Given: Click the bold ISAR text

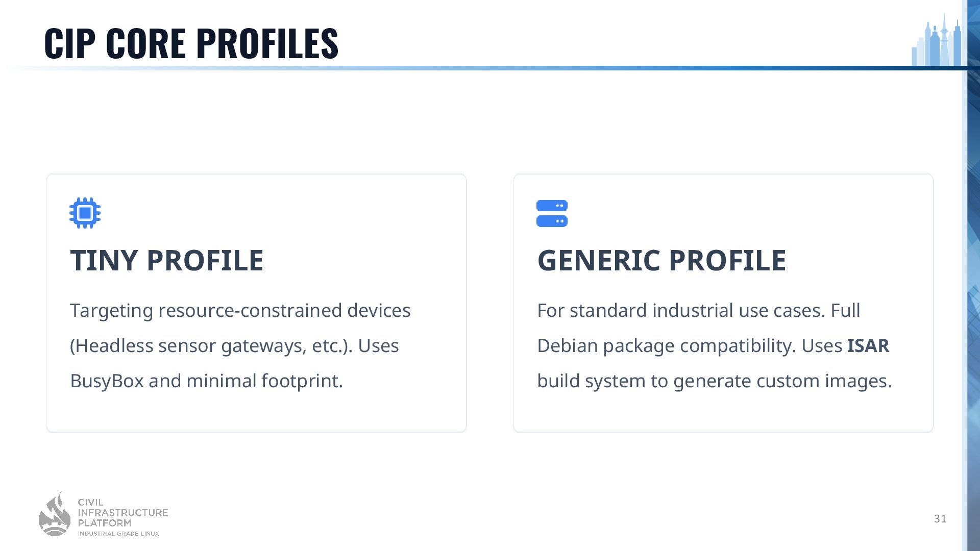Looking at the screenshot, I should point(868,345).
